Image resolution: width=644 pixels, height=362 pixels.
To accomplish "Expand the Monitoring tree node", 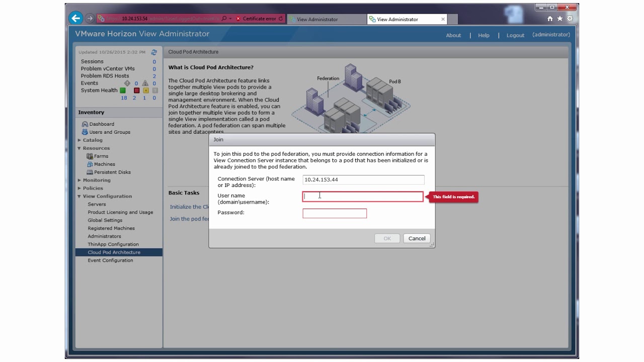I will coord(79,180).
